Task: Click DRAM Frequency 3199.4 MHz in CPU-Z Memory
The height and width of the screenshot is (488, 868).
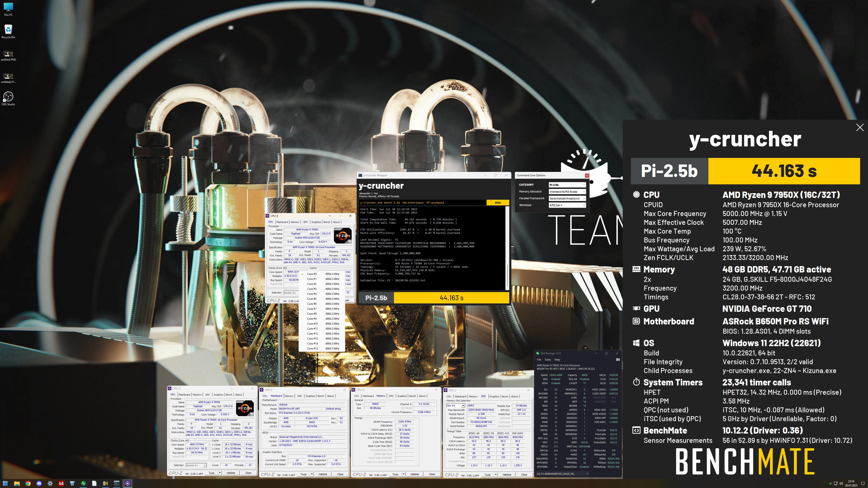Action: (x=404, y=422)
